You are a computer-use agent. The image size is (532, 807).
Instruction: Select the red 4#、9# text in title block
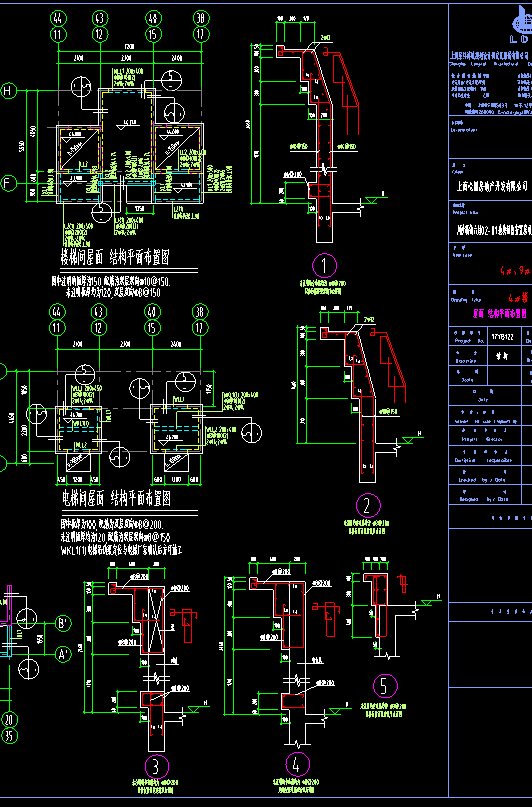[x=516, y=271]
